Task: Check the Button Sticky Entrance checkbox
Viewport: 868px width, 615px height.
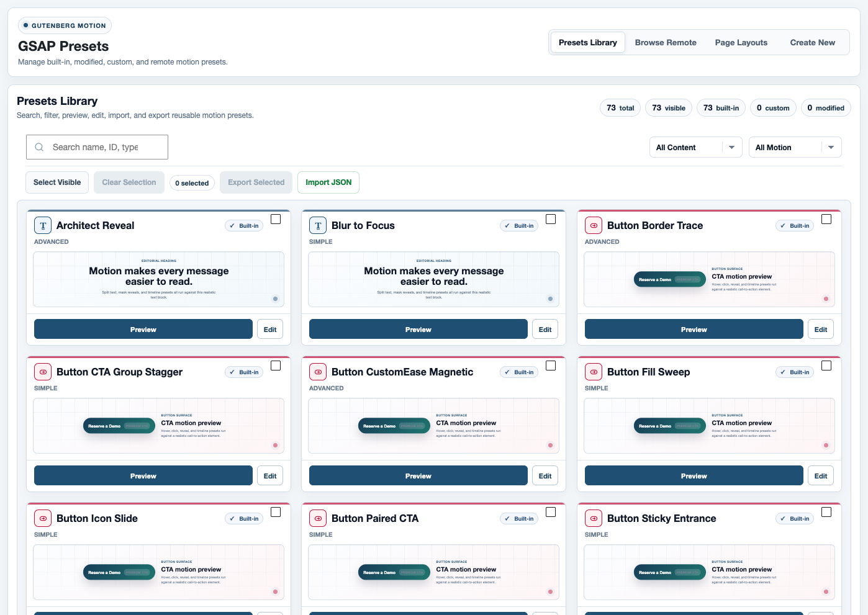Action: tap(826, 512)
